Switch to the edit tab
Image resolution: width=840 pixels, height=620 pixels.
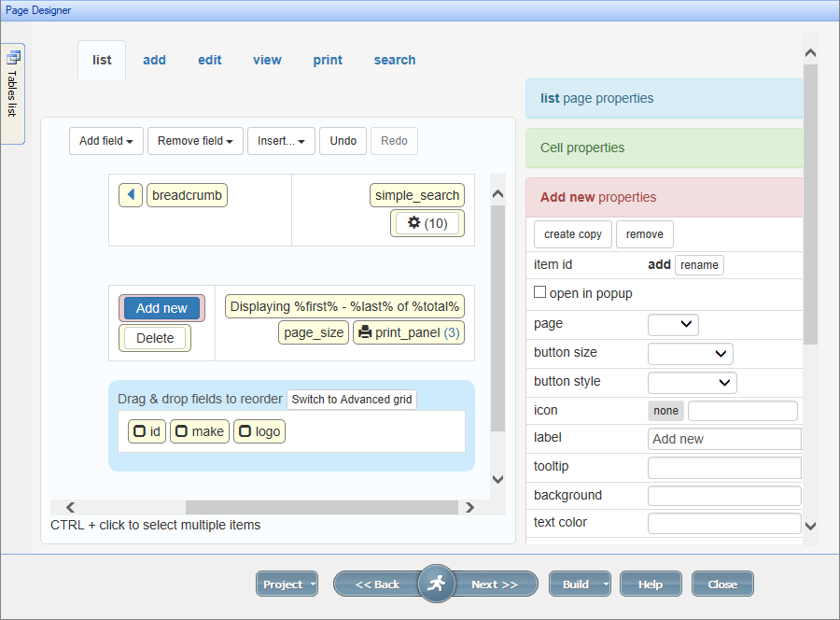[x=210, y=60]
